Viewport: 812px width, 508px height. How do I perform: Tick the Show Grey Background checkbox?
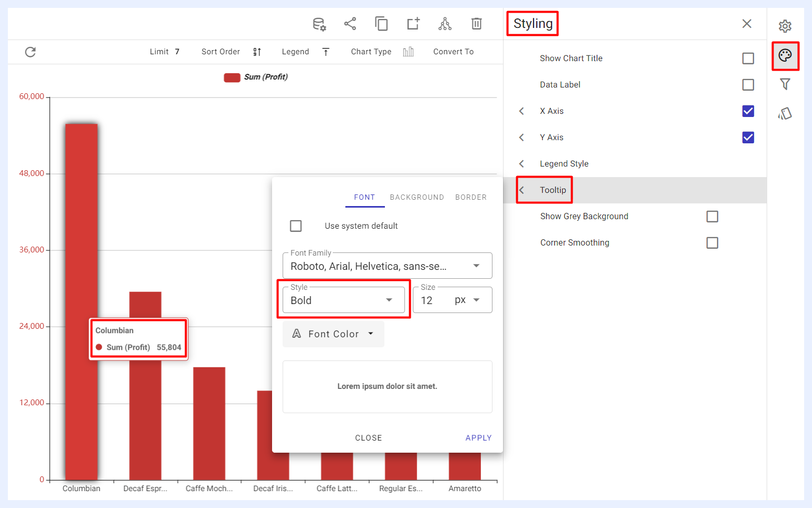(712, 217)
